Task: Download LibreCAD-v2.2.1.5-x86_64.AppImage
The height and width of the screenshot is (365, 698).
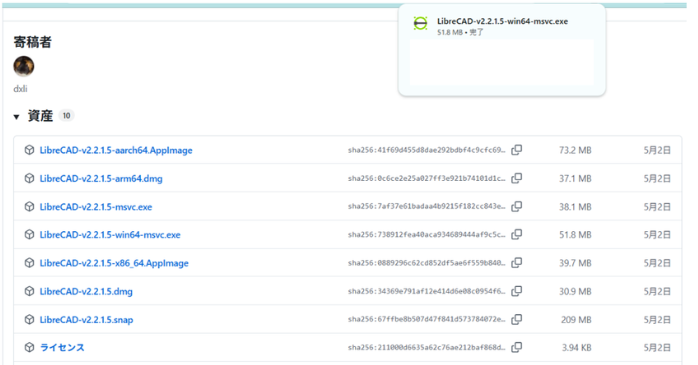Action: click(114, 263)
